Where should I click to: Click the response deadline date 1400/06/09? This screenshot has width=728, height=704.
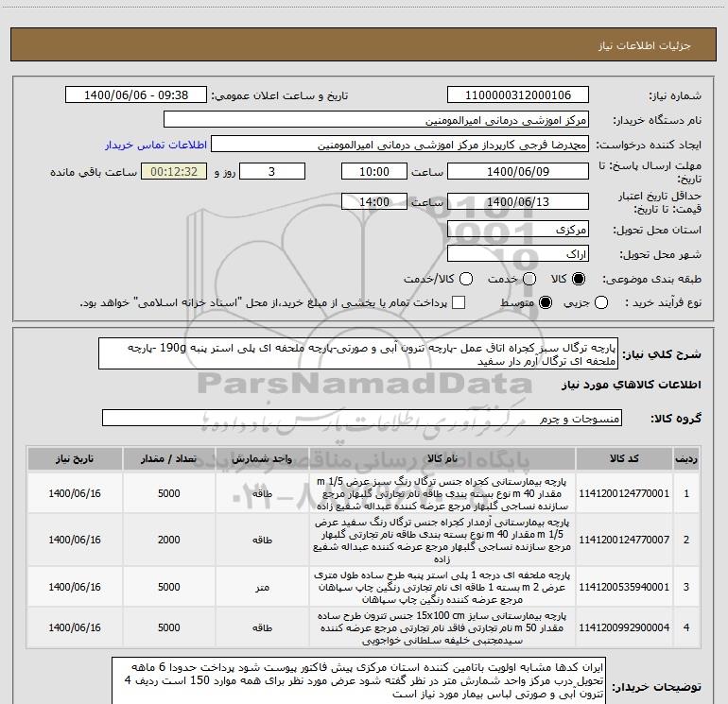(x=518, y=172)
